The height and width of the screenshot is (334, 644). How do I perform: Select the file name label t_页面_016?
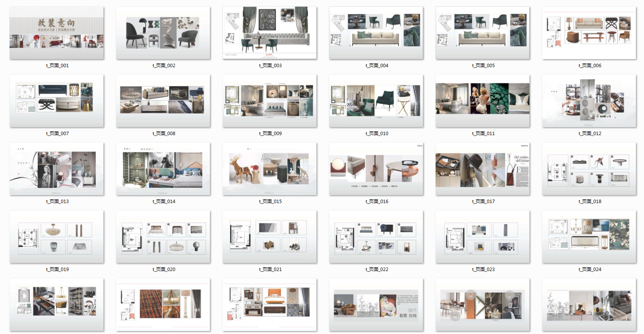(x=377, y=202)
